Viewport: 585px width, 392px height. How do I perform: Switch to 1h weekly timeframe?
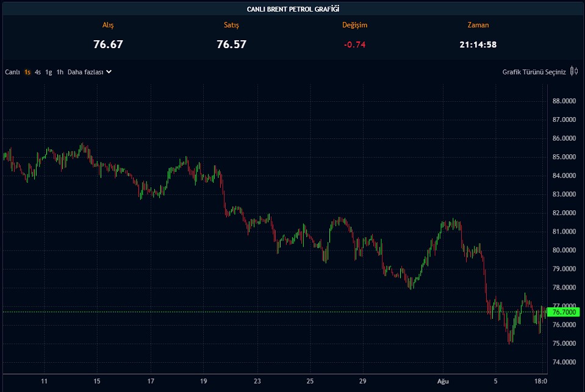tap(60, 72)
